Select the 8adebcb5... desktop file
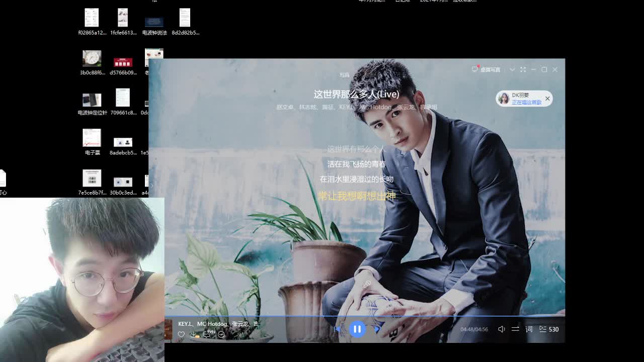Image resolution: width=644 pixels, height=362 pixels. (x=123, y=146)
